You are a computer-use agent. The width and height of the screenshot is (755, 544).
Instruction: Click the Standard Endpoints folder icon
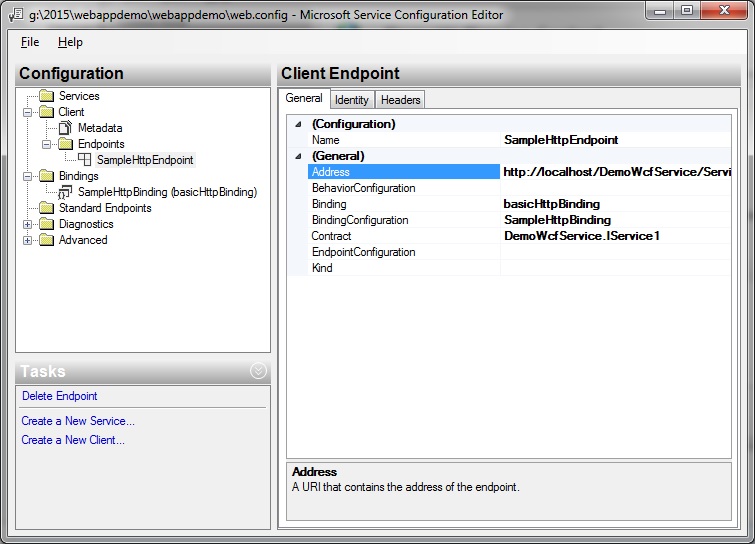point(47,208)
